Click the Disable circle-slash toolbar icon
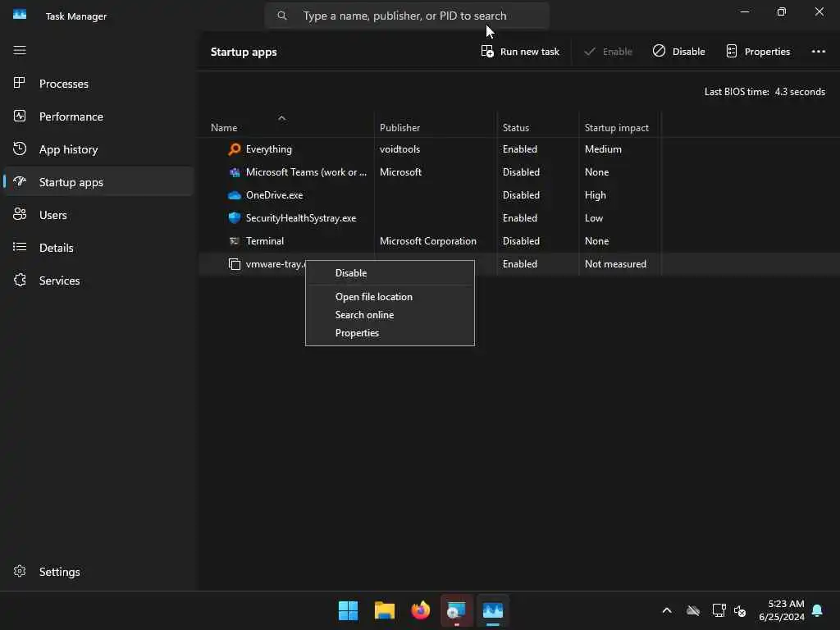 pyautogui.click(x=659, y=51)
